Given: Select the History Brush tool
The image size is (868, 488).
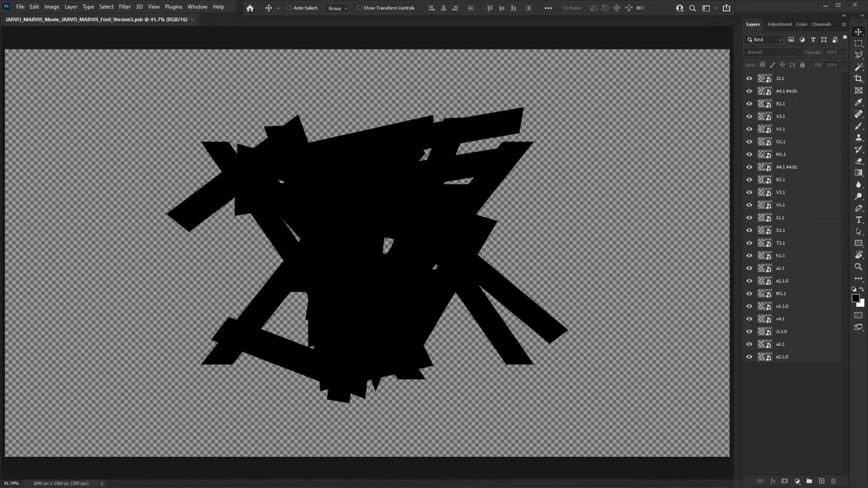Looking at the screenshot, I should [859, 149].
